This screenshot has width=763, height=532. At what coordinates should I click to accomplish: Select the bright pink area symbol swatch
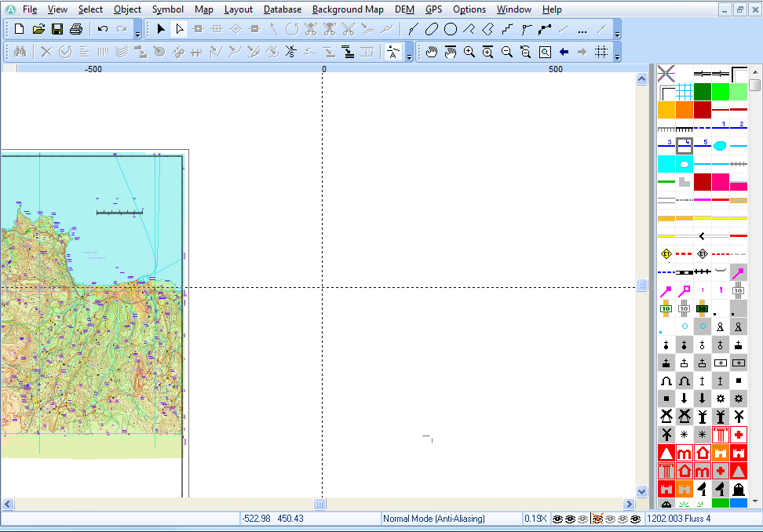(720, 182)
